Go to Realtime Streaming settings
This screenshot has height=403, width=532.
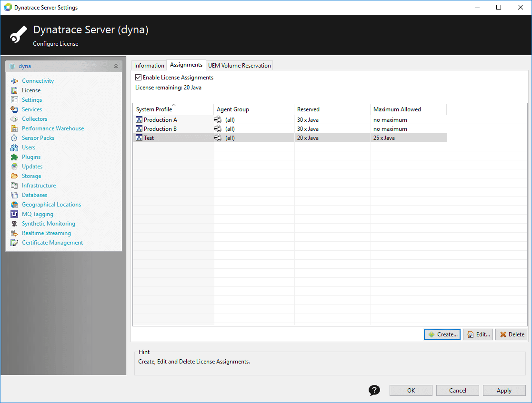47,233
